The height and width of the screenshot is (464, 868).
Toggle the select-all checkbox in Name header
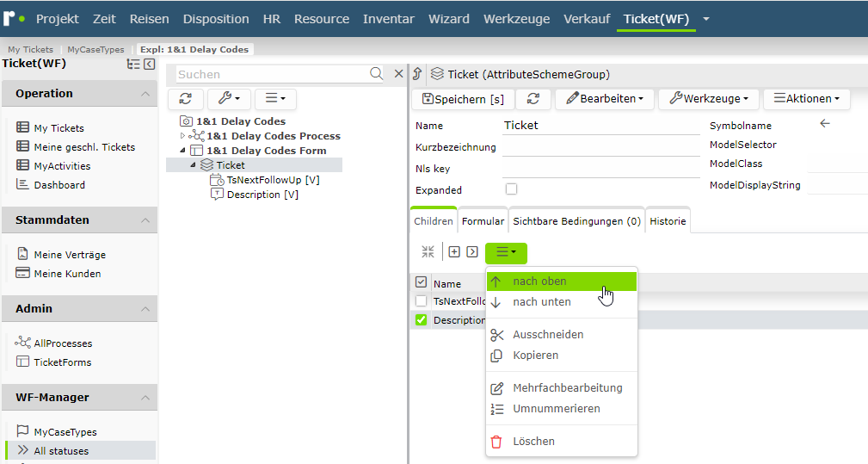point(421,282)
